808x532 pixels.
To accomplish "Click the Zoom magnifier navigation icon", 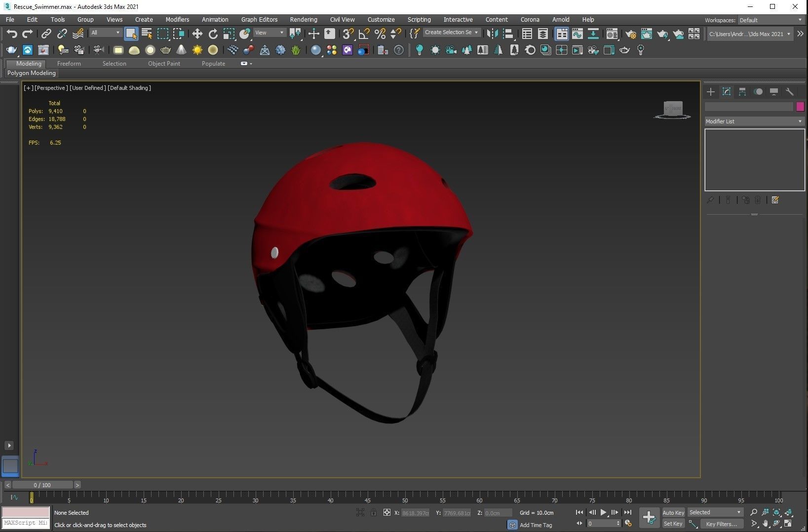I will [x=753, y=512].
